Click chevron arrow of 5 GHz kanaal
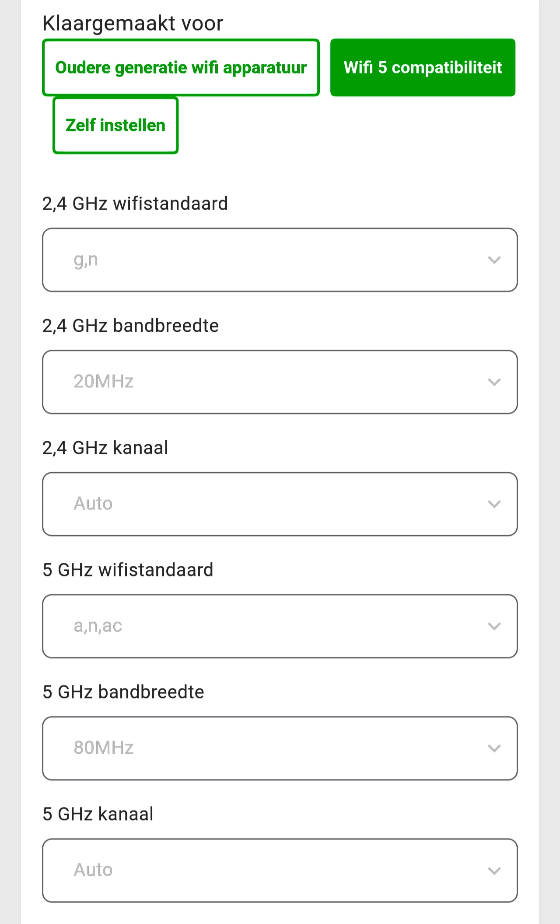Image resolution: width=560 pixels, height=924 pixels. [494, 871]
